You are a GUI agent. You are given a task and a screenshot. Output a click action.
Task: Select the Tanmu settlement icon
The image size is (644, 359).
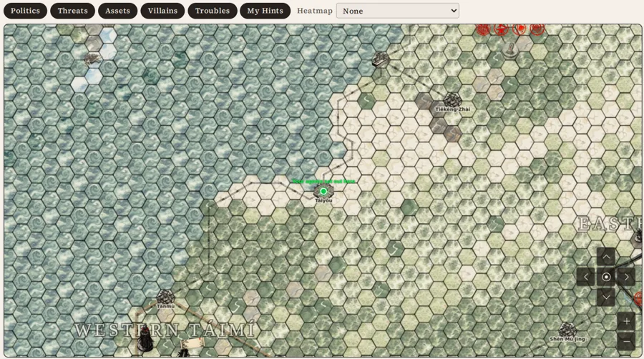pos(165,297)
